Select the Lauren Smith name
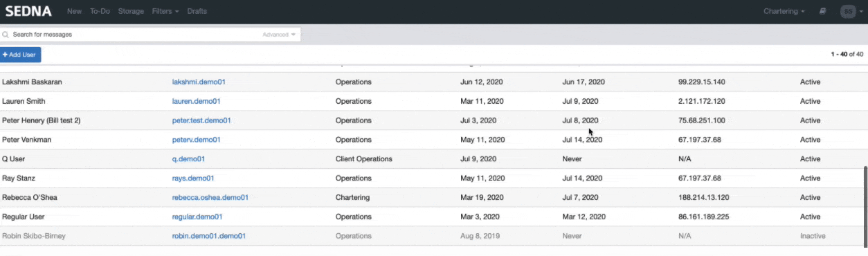Viewport: 868px width, 256px height. tap(24, 101)
